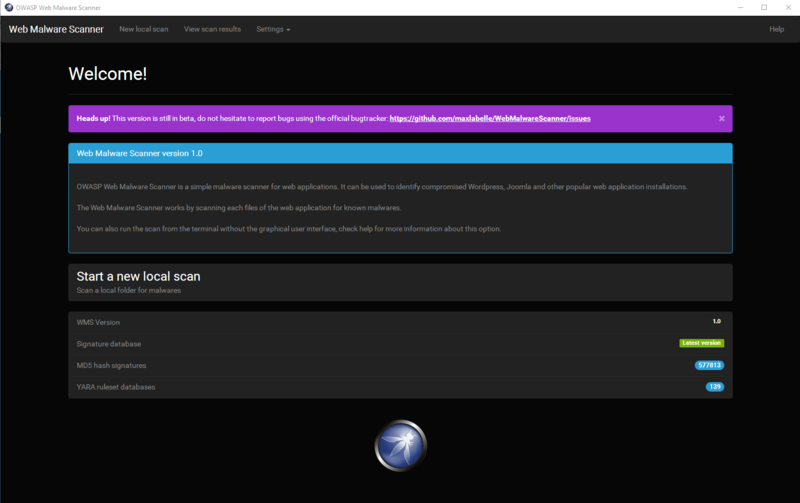This screenshot has height=503, width=800.
Task: Click the 129 YARA ruleset badge
Action: [x=714, y=386]
